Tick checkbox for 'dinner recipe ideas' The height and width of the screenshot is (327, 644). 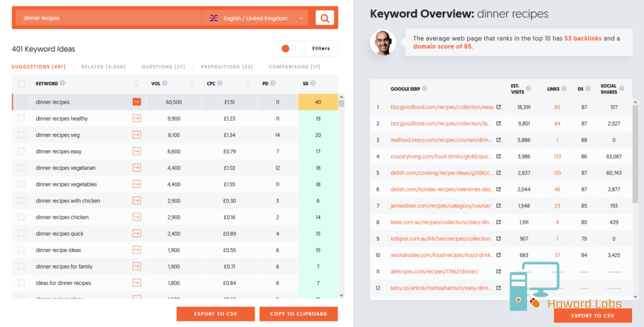click(21, 250)
